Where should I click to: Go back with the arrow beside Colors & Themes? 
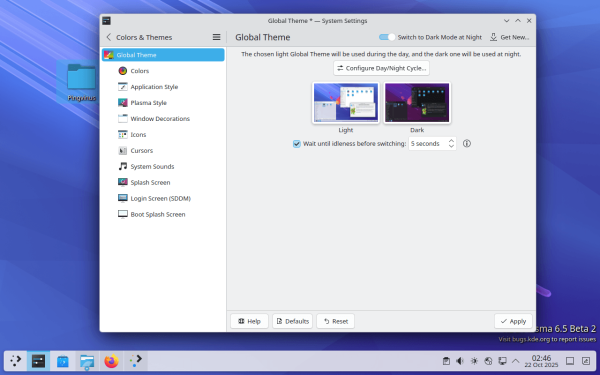[108, 37]
